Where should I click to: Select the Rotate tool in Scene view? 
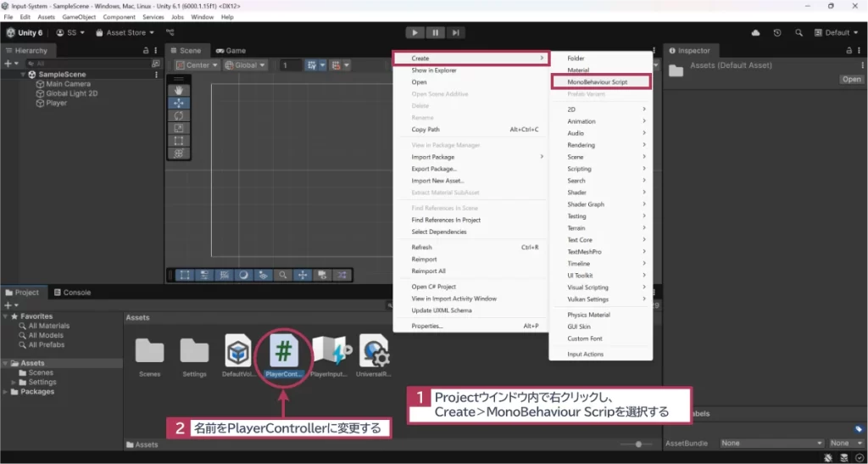coord(178,115)
